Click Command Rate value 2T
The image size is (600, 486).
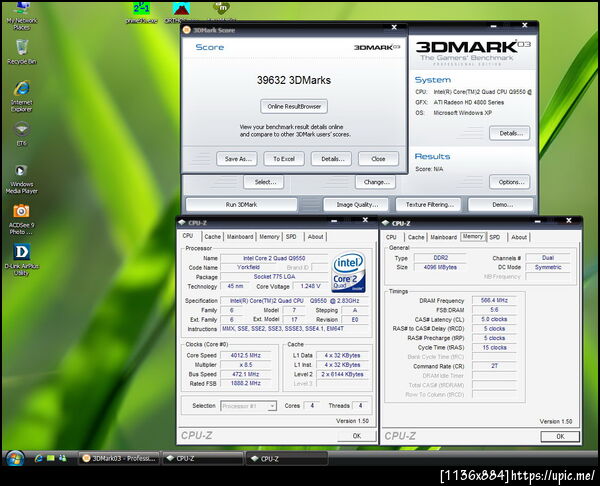click(494, 366)
